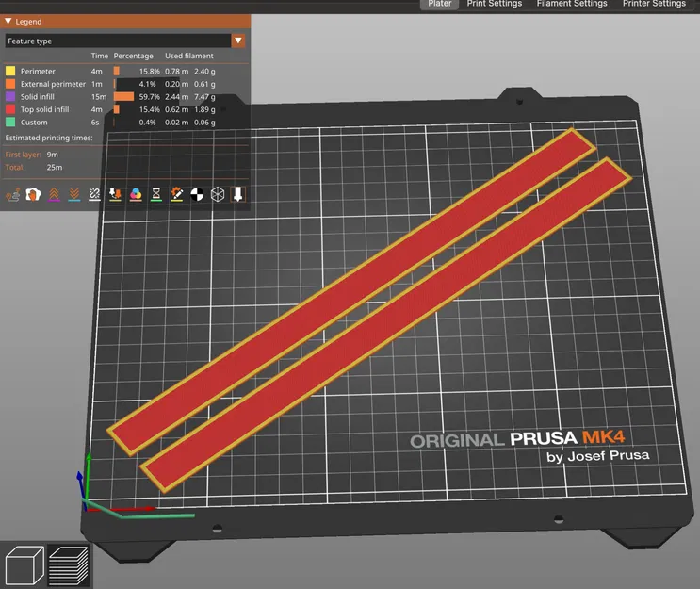Switch to sliced layers preview view
Viewport: 700px width, 589px height.
click(x=68, y=565)
